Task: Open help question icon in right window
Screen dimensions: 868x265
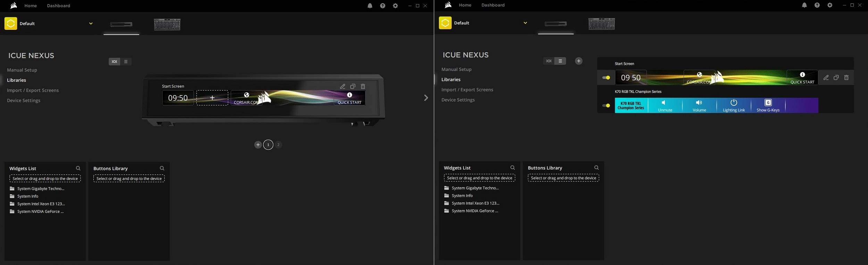Action: click(817, 5)
